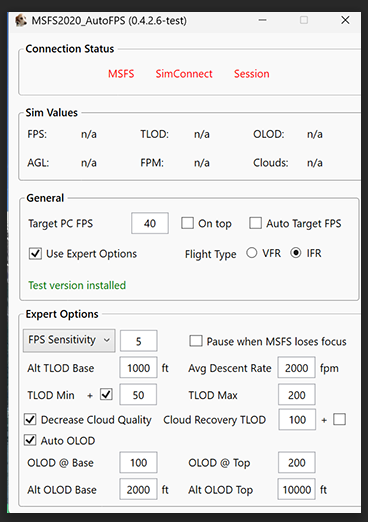Image resolution: width=368 pixels, height=522 pixels.
Task: Minimize the AutoFPS window
Action: 262,20
